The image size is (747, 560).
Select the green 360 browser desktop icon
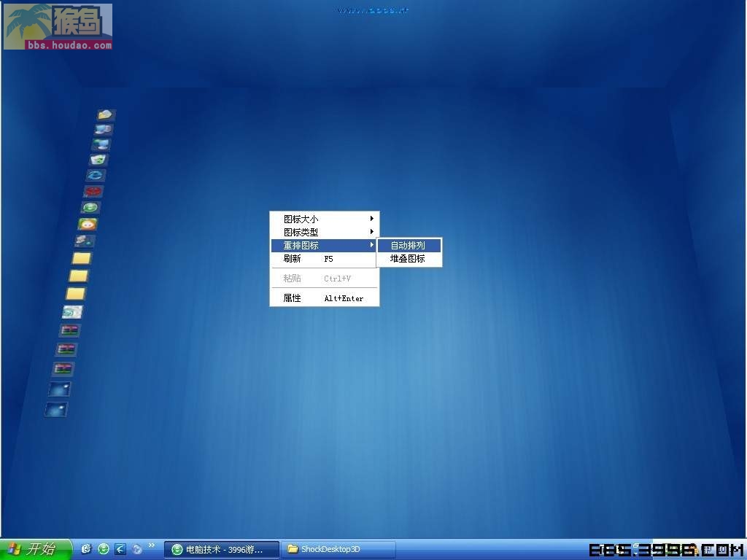coord(90,208)
